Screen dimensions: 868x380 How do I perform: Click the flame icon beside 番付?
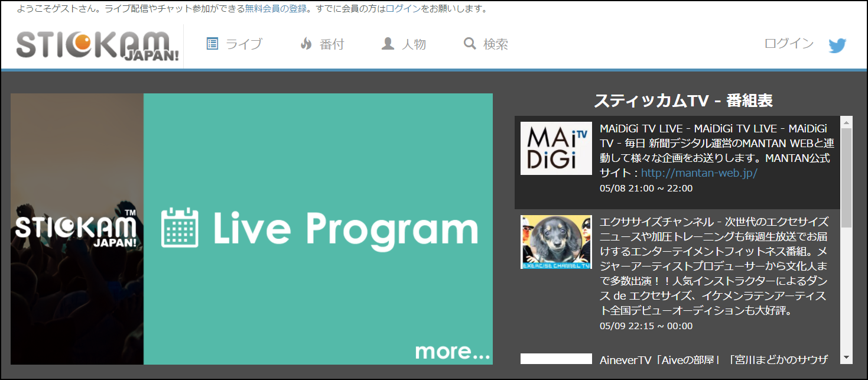[306, 44]
